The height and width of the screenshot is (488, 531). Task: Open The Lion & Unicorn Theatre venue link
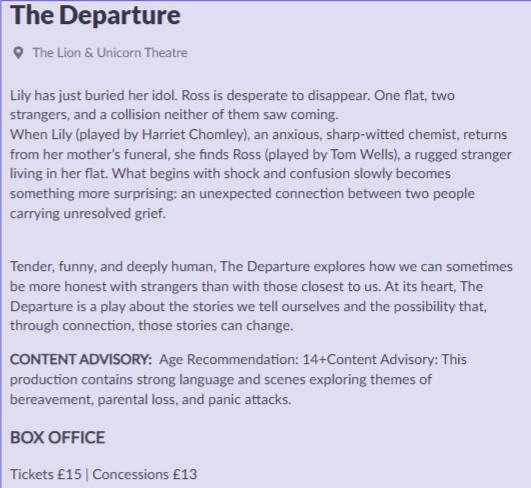tap(110, 53)
